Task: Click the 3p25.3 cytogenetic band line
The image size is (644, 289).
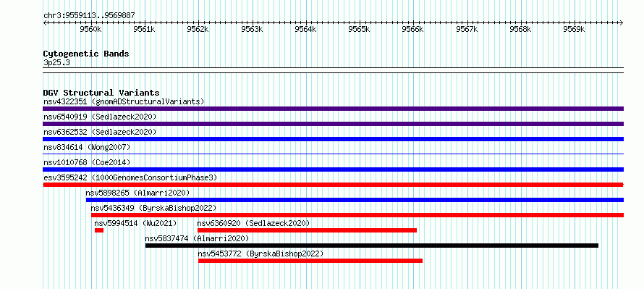Action: coord(333,70)
